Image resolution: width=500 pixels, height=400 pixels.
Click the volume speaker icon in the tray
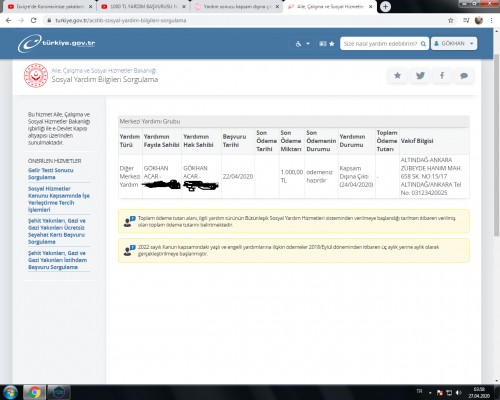click(x=458, y=393)
